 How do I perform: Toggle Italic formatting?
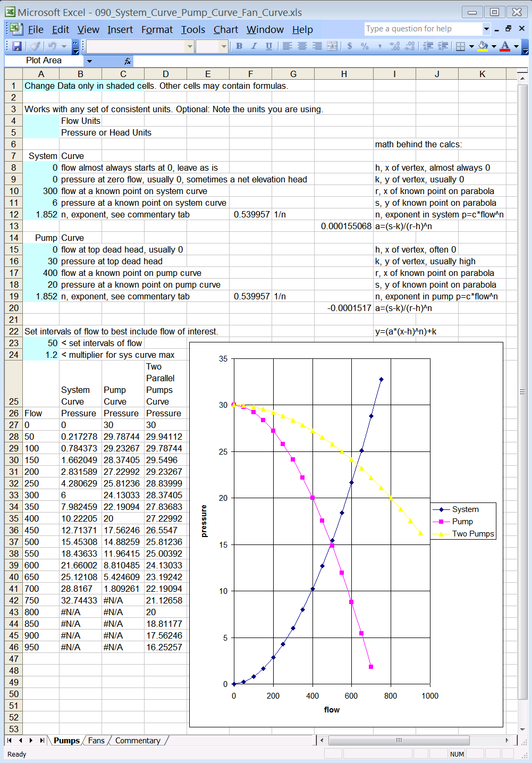pyautogui.click(x=254, y=46)
